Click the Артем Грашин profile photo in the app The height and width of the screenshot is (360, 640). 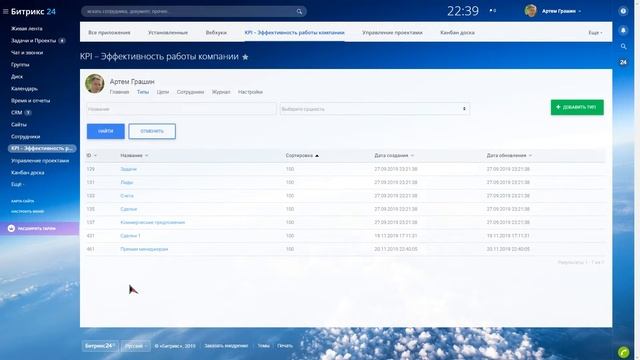tap(95, 84)
